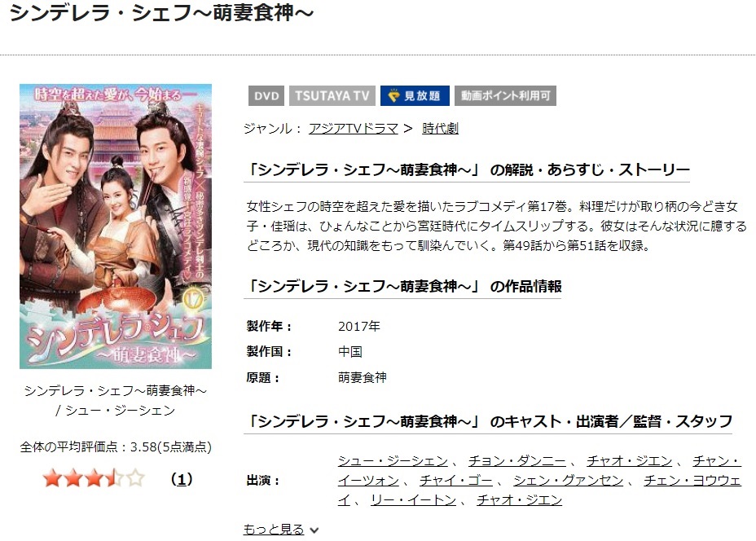
Task: Click the 動画ポイント利用可 badge
Action: (505, 96)
